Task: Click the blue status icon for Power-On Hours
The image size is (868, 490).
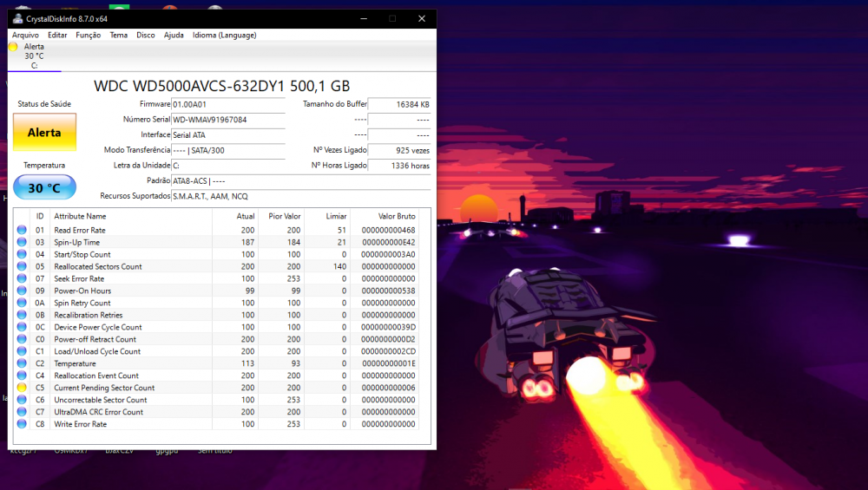Action: point(22,291)
